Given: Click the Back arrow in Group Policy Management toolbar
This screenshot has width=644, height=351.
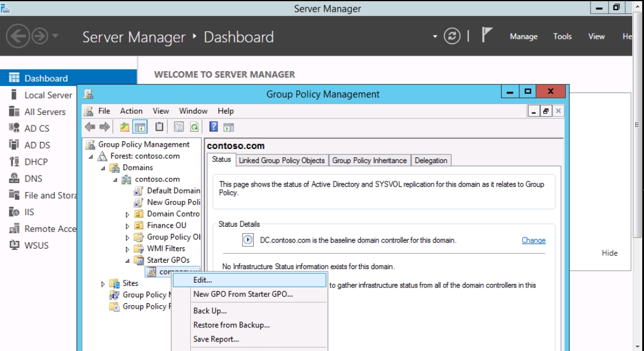Looking at the screenshot, I should pos(90,127).
